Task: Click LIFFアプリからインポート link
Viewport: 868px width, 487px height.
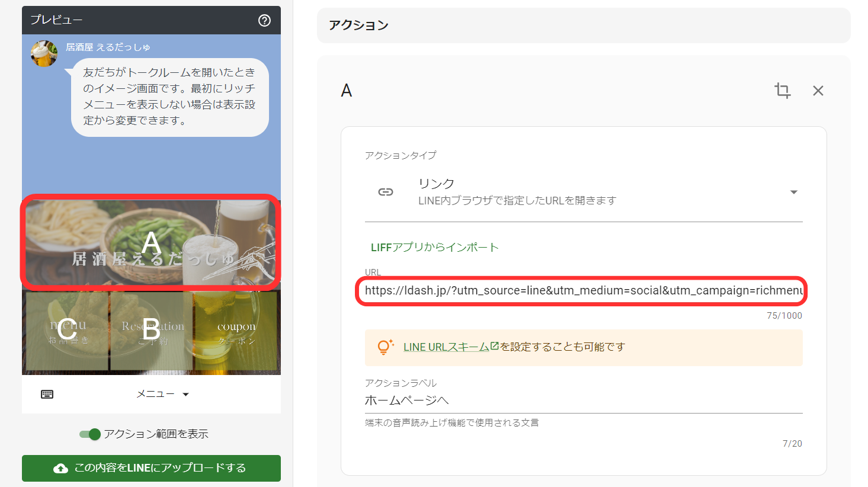Action: click(x=434, y=248)
